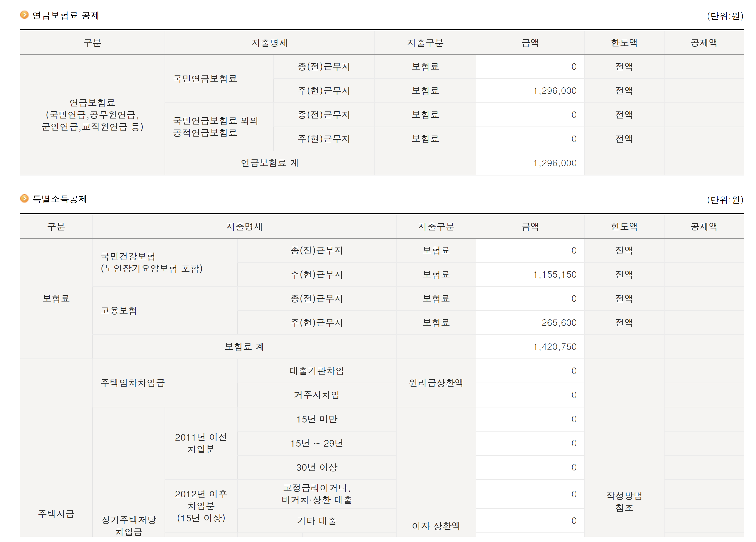Click the 보험료 계 total 1,420,750

coord(530,347)
